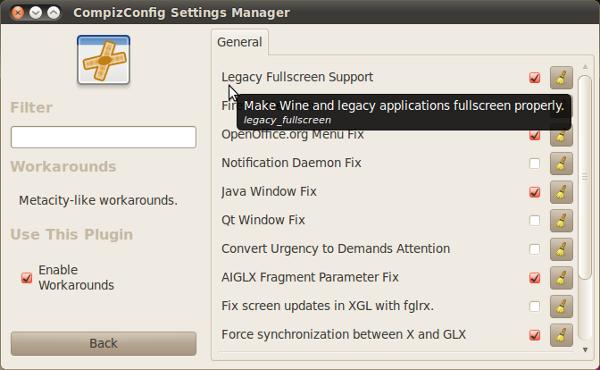Click the vertical scrollbar handle

tap(585, 177)
